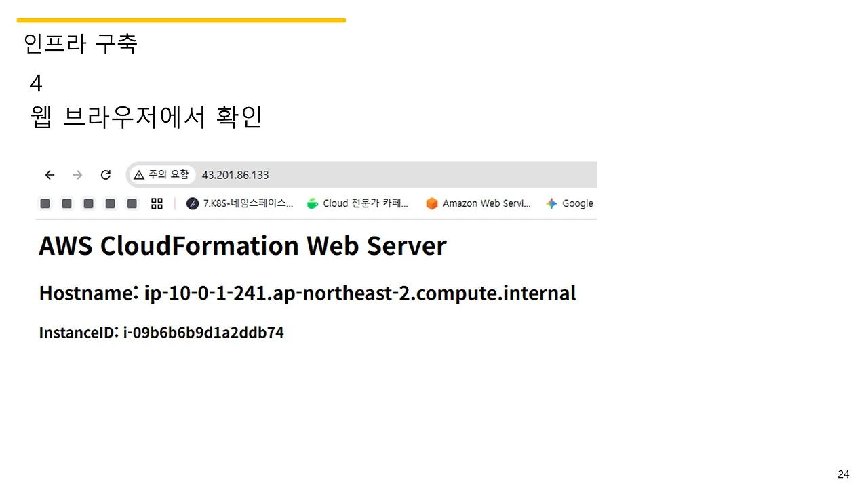
Task: Open the 7.K8S-네임스페이스 bookmark
Action: click(x=240, y=203)
